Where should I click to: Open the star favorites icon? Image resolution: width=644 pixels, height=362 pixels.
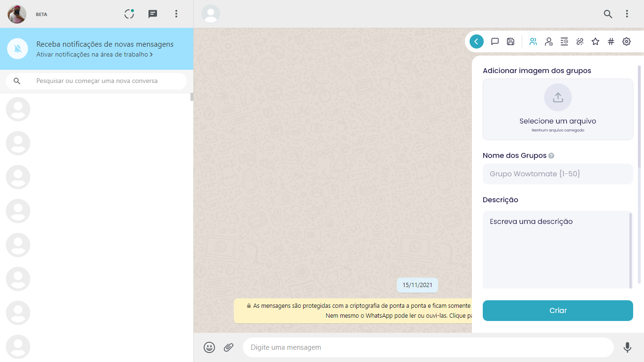point(595,41)
